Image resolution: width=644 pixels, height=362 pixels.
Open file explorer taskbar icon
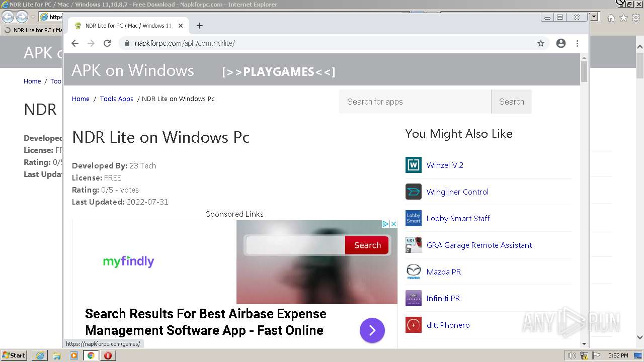click(x=57, y=355)
